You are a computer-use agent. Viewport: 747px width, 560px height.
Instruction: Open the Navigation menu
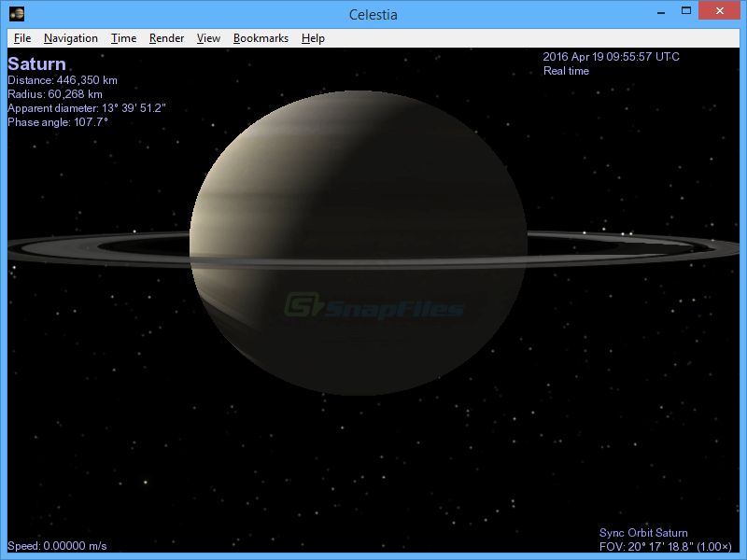pos(71,38)
